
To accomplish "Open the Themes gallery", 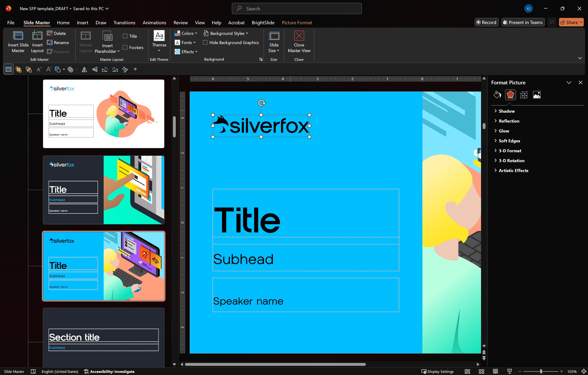I will tap(159, 42).
